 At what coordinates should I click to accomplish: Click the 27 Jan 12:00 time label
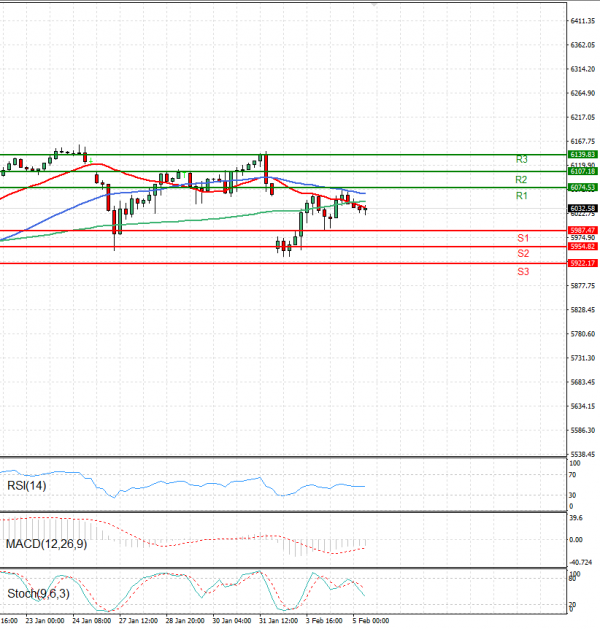(x=138, y=621)
